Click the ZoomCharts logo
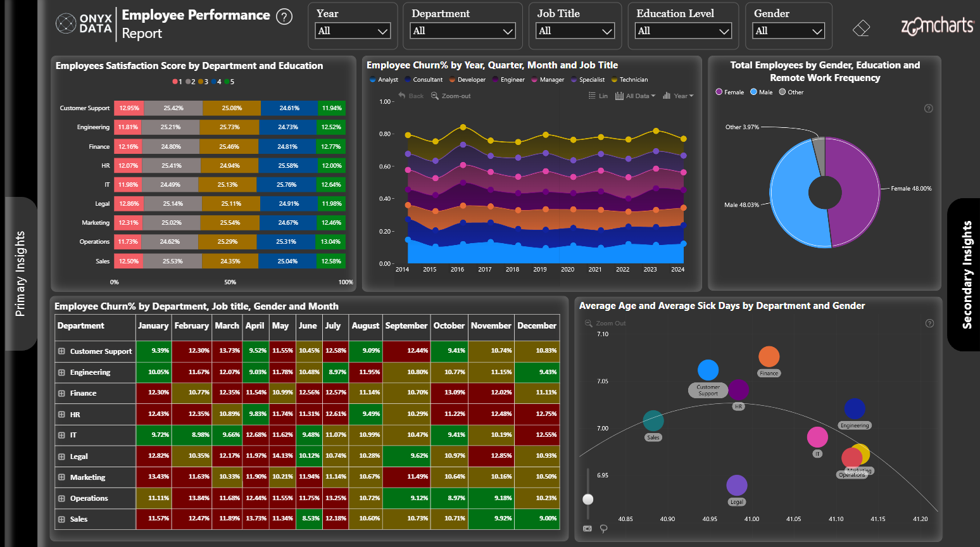980x547 pixels. point(937,26)
